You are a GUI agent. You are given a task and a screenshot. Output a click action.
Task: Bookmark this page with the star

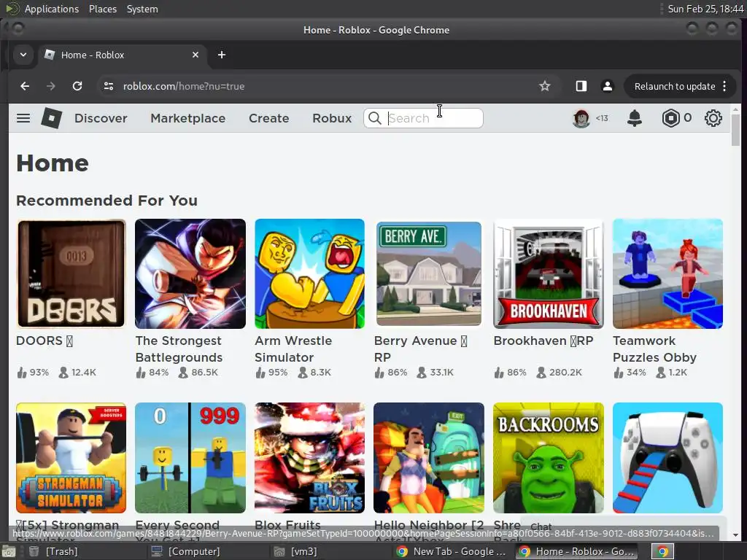tap(544, 86)
